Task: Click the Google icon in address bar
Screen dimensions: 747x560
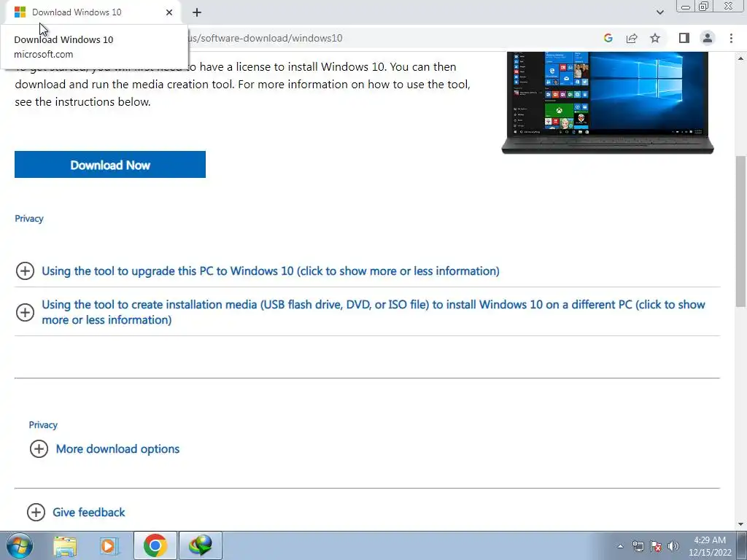Action: coord(608,38)
